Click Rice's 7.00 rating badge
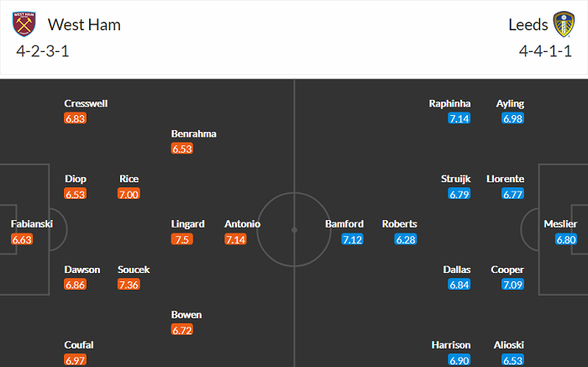Image resolution: width=588 pixels, height=367 pixels. pos(129,194)
